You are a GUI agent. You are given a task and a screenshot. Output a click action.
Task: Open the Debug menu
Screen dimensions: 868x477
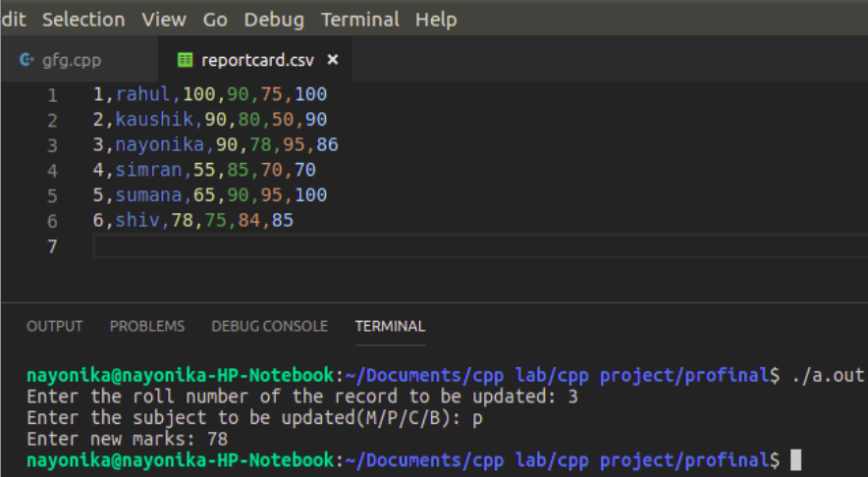pos(274,20)
